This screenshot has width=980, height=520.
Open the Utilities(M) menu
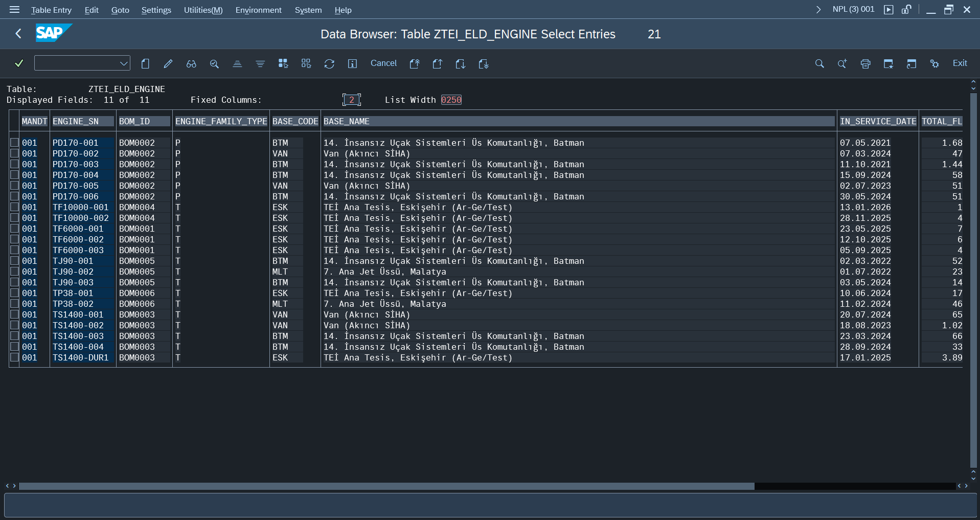203,10
